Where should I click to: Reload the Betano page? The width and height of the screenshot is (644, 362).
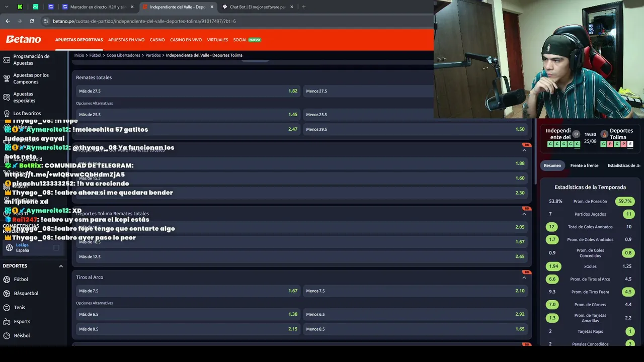tap(32, 21)
